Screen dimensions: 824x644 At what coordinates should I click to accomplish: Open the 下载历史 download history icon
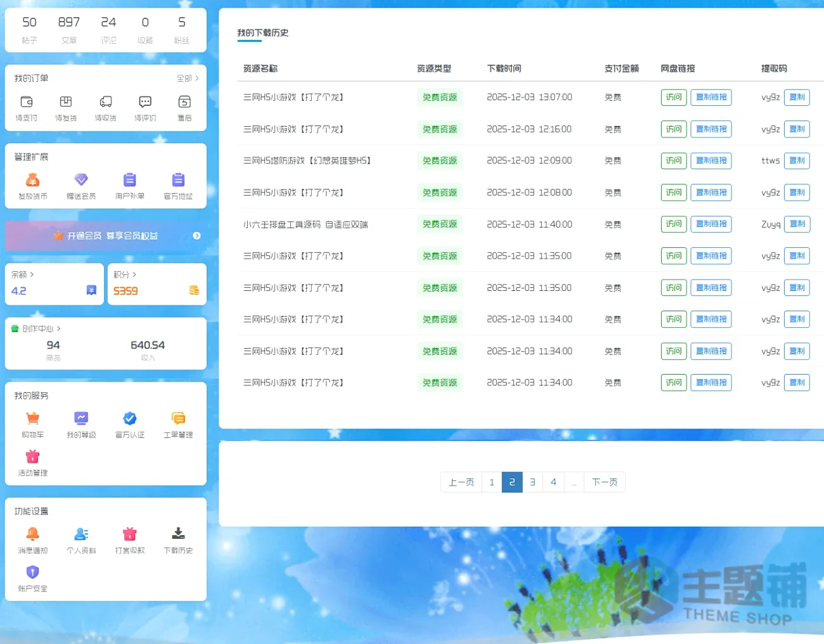tap(178, 534)
